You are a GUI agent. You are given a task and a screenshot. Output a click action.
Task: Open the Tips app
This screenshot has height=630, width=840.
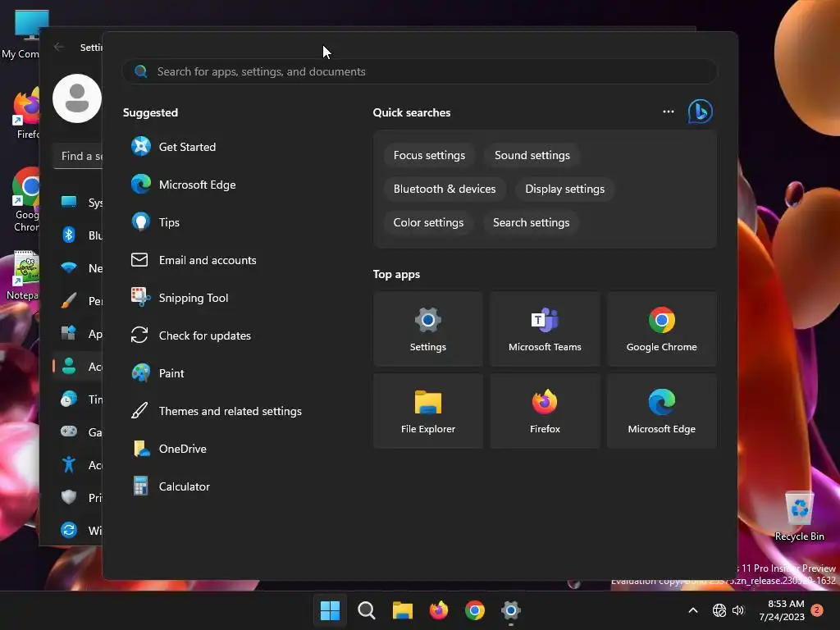pyautogui.click(x=155, y=222)
